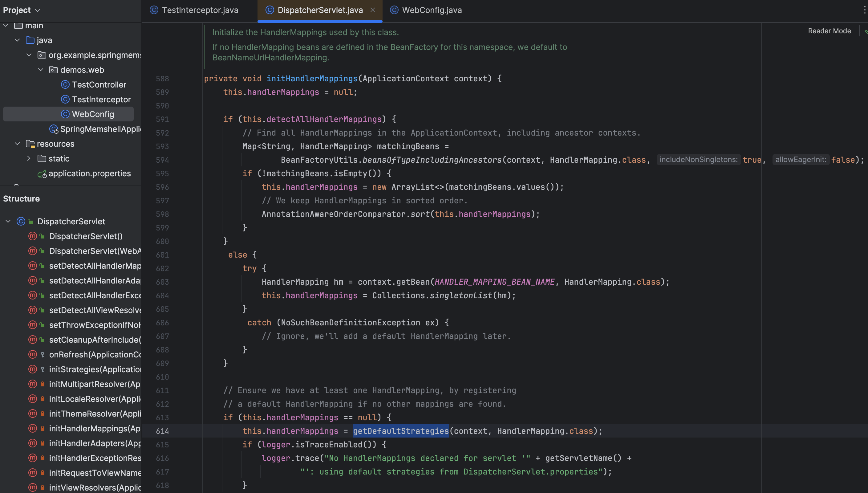The height and width of the screenshot is (493, 868).
Task: Click DispatcherServlet class icon in Structure
Action: coord(21,222)
